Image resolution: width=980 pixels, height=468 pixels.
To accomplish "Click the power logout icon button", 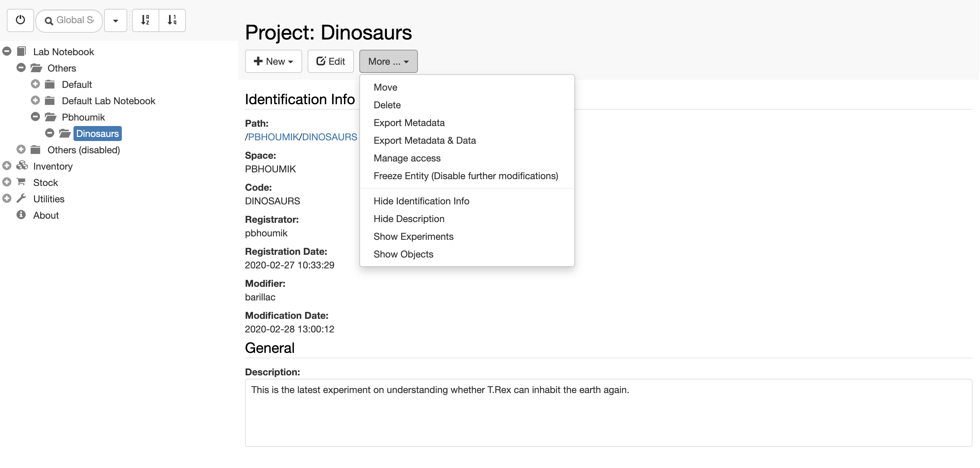I will point(20,20).
